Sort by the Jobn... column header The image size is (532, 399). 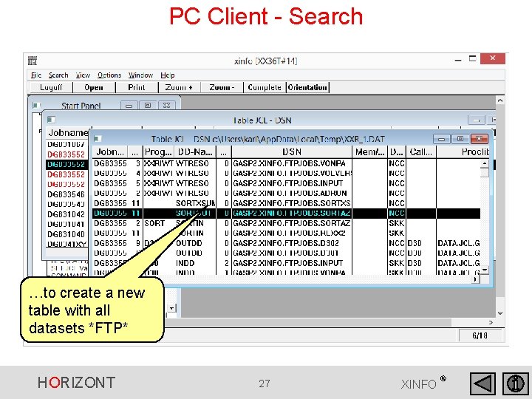[110, 152]
